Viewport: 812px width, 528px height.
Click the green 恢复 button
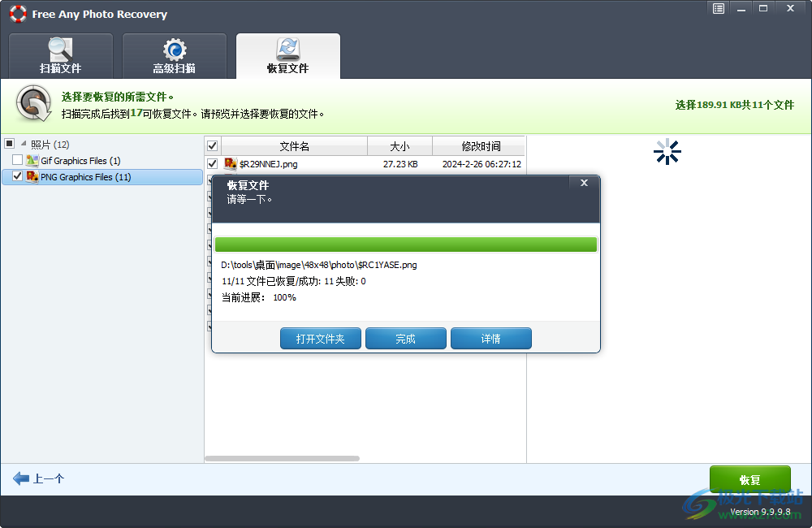[749, 479]
